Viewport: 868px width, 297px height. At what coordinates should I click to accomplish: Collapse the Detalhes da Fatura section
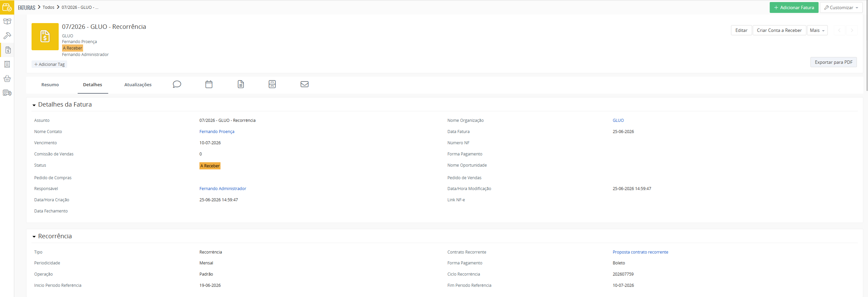[34, 105]
